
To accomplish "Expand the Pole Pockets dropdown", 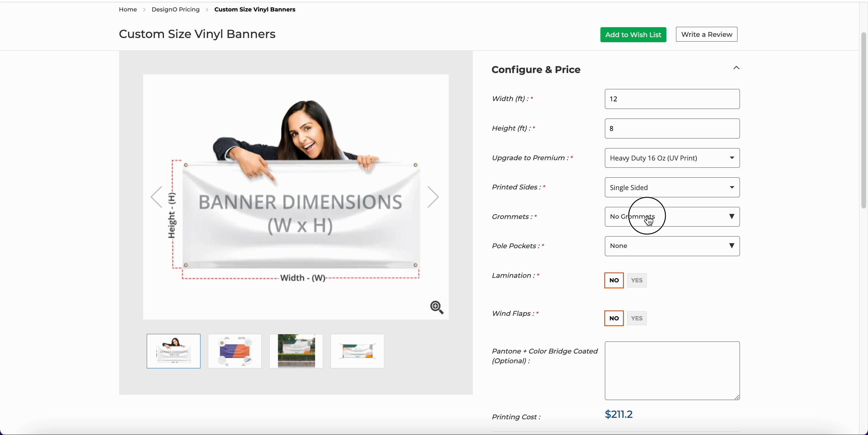I will point(672,246).
